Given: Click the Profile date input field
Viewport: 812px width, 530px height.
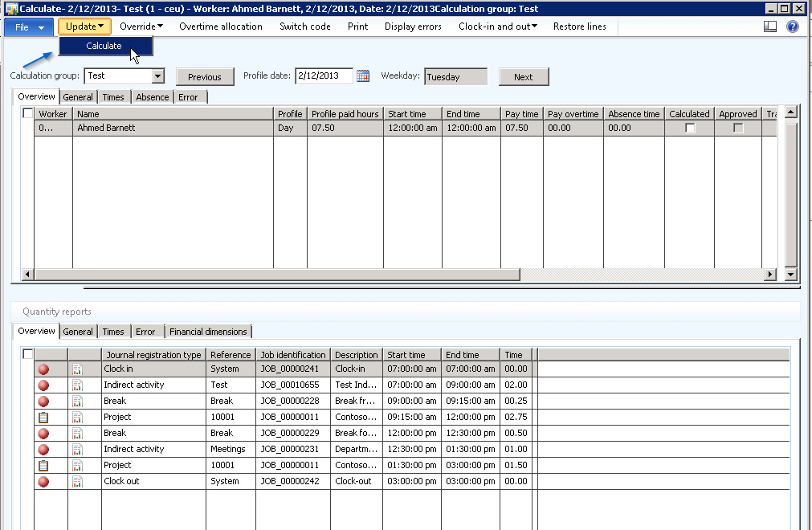Looking at the screenshot, I should [324, 76].
